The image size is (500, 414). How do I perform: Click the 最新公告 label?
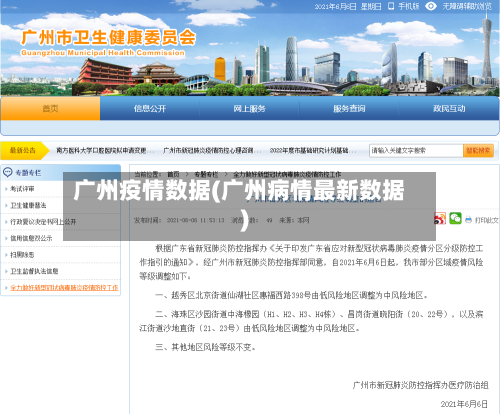pos(22,150)
